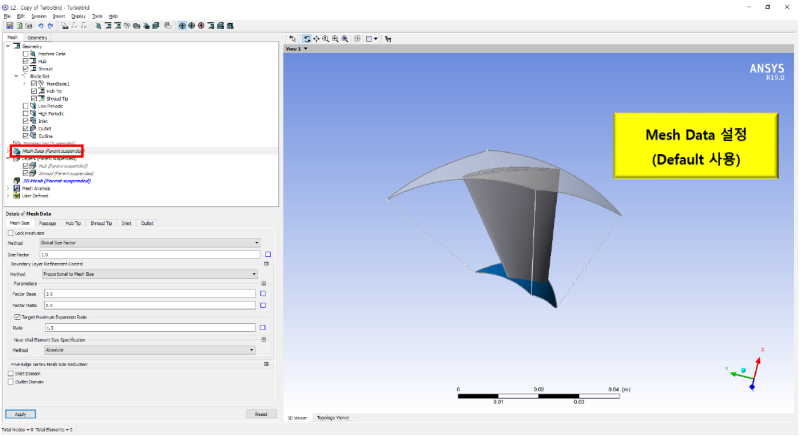The height and width of the screenshot is (437, 800).
Task: Click the Shroud geometry toolbar icon
Action: [x=117, y=25]
